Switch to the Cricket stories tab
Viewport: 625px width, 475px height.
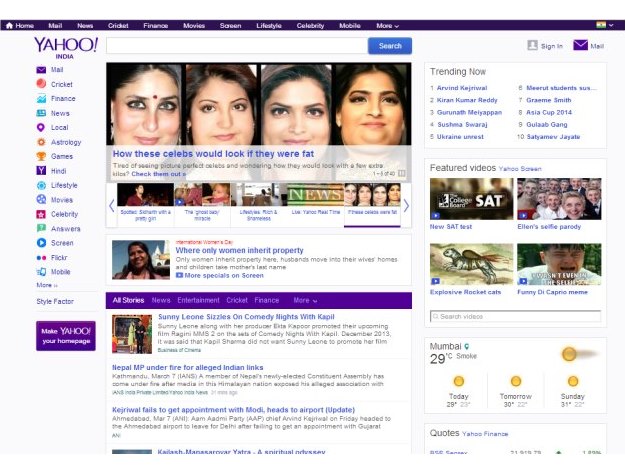coord(237,300)
